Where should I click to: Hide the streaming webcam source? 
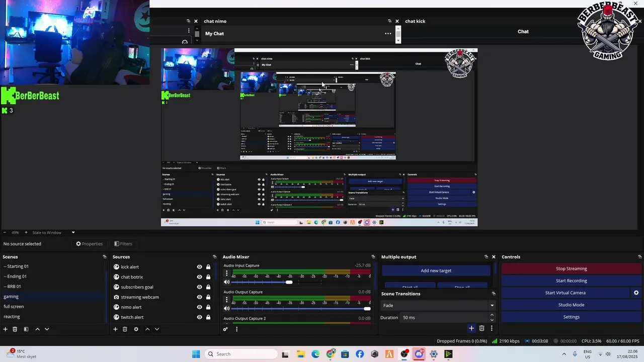199,297
